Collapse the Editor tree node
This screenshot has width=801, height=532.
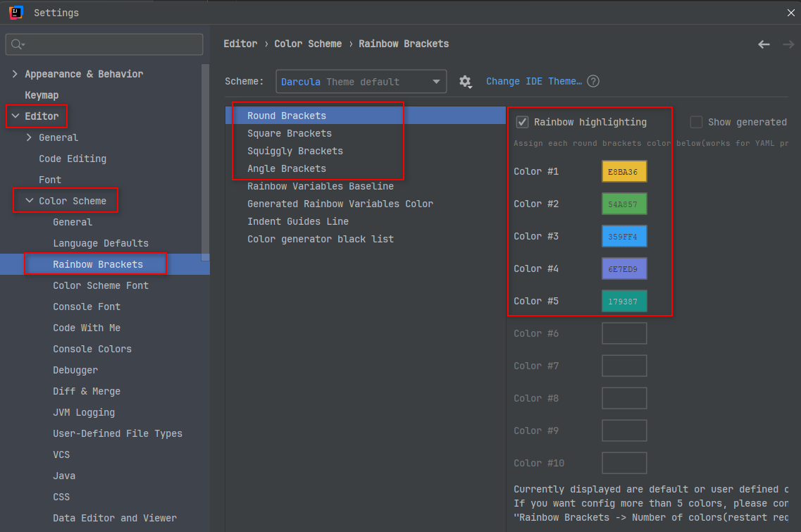click(15, 116)
